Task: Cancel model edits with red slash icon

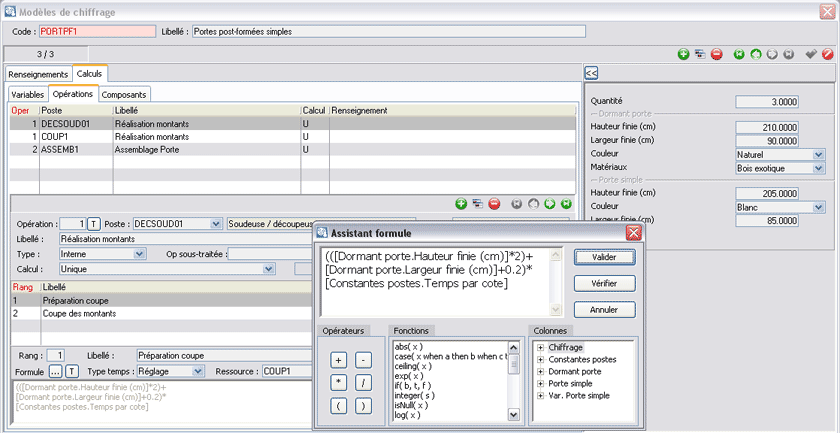Action: [828, 54]
